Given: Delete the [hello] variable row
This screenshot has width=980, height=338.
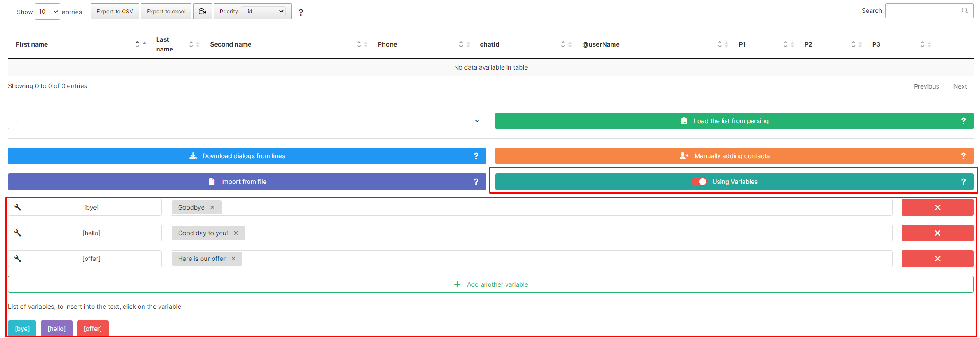Looking at the screenshot, I should 937,233.
